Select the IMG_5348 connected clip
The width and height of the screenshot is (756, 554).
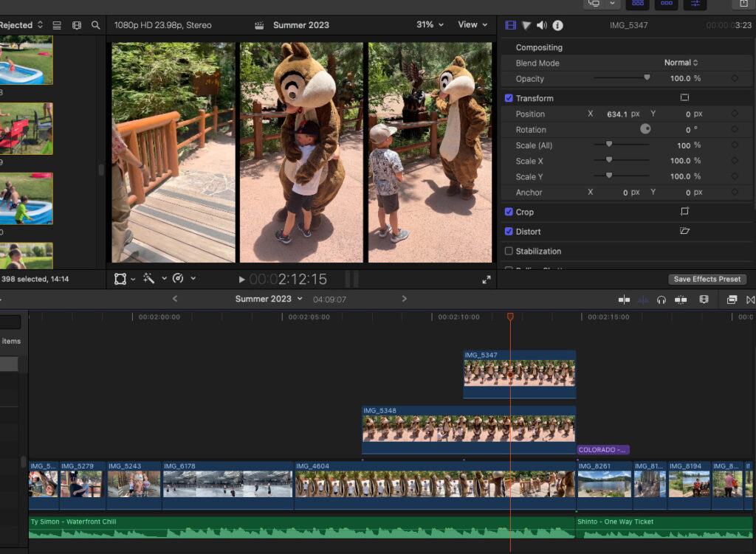tap(469, 430)
